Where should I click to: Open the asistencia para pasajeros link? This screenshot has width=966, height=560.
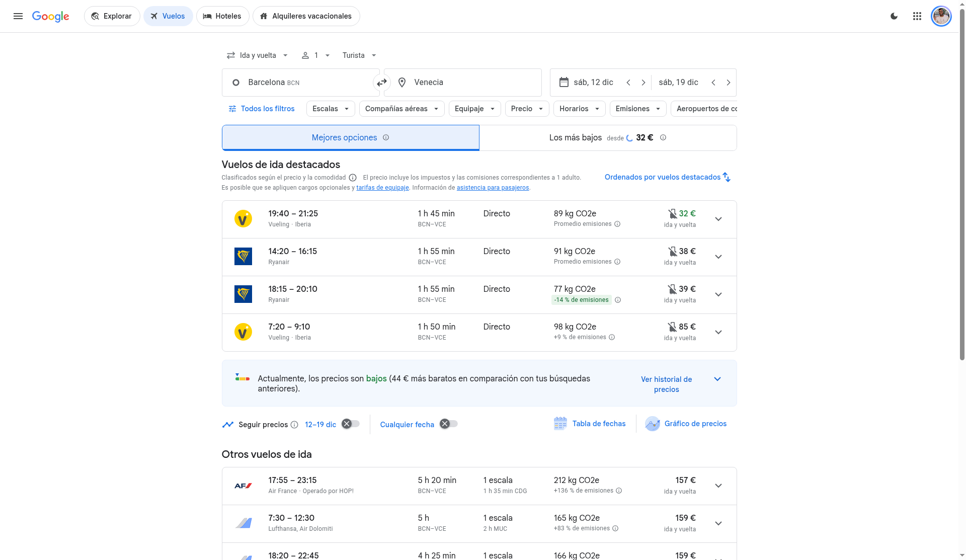click(x=493, y=188)
